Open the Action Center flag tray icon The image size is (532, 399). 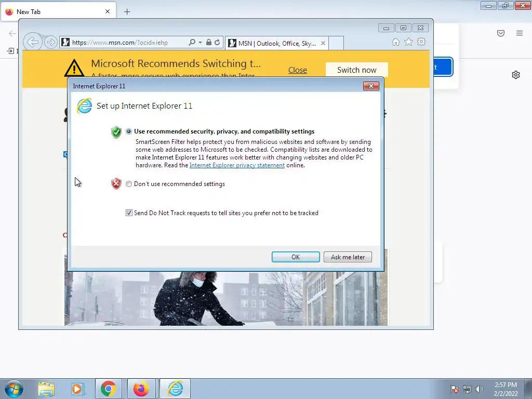[x=455, y=389]
